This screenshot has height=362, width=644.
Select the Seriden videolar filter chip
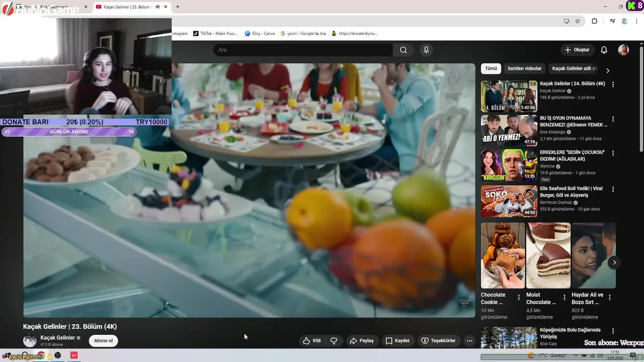(x=524, y=69)
